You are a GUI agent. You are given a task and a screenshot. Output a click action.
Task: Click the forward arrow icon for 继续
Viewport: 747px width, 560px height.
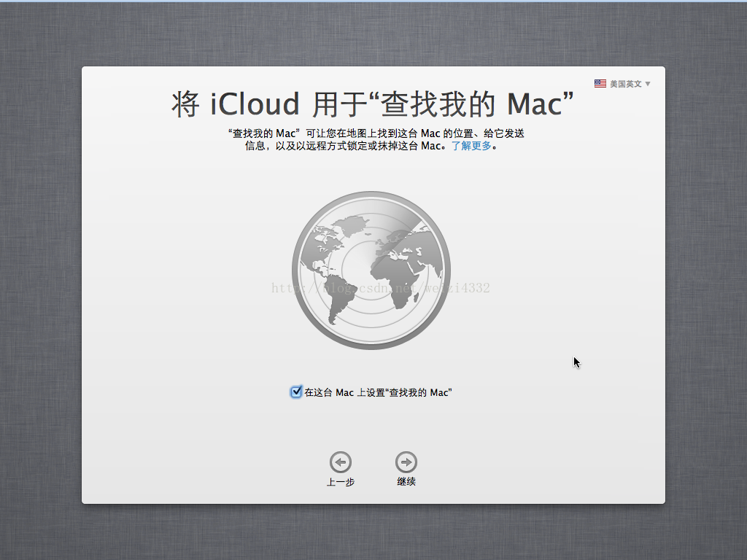click(406, 462)
